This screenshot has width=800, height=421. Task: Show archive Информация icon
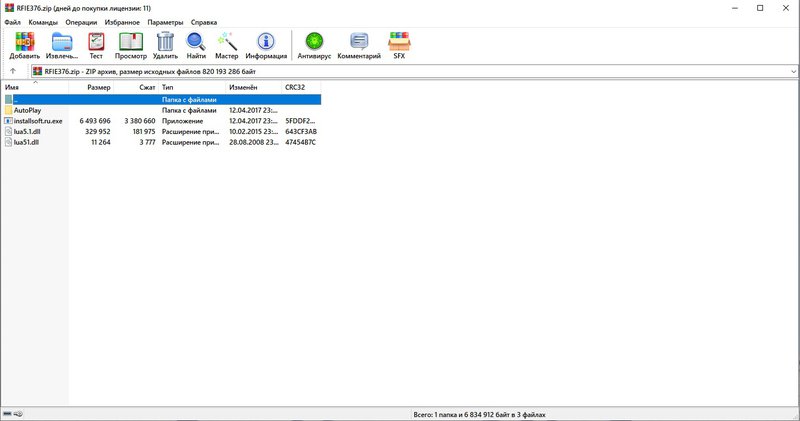(x=266, y=41)
